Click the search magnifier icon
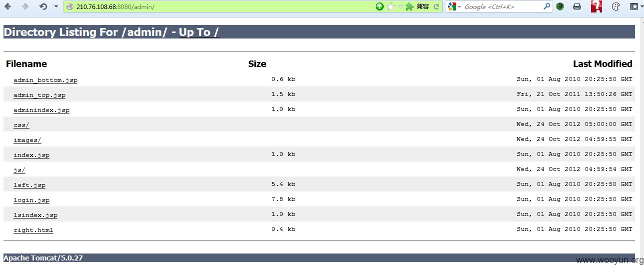 (x=547, y=6)
